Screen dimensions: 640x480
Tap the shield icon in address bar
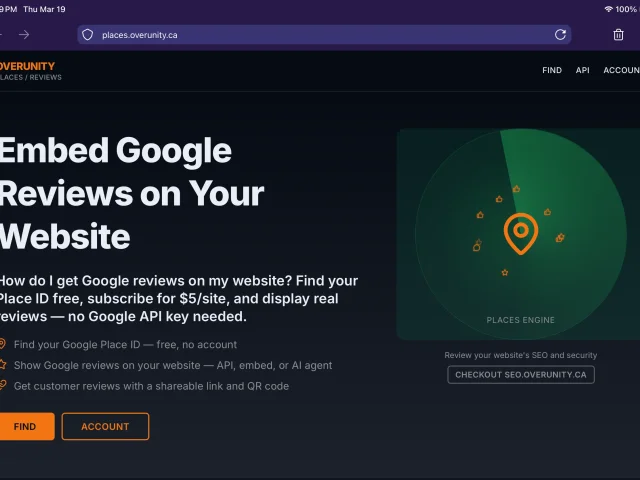(88, 35)
